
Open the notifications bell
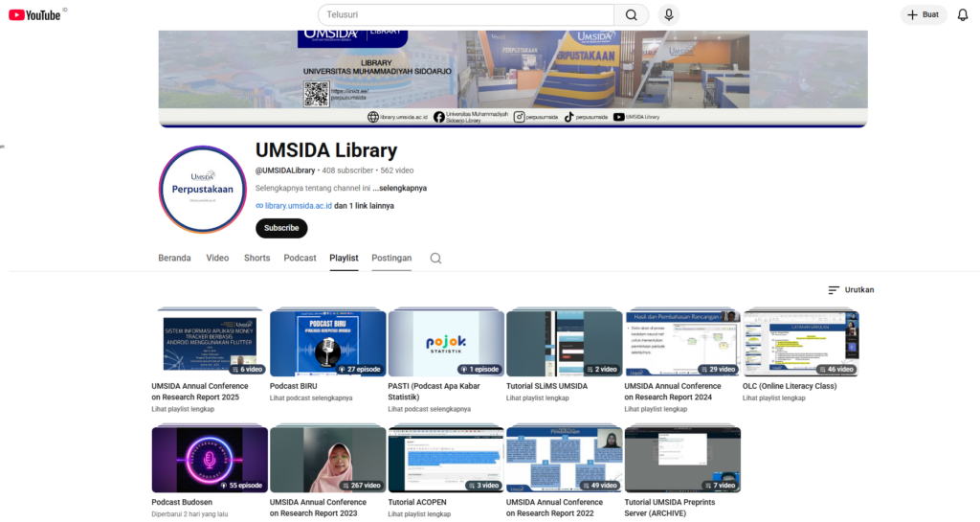[x=963, y=15]
